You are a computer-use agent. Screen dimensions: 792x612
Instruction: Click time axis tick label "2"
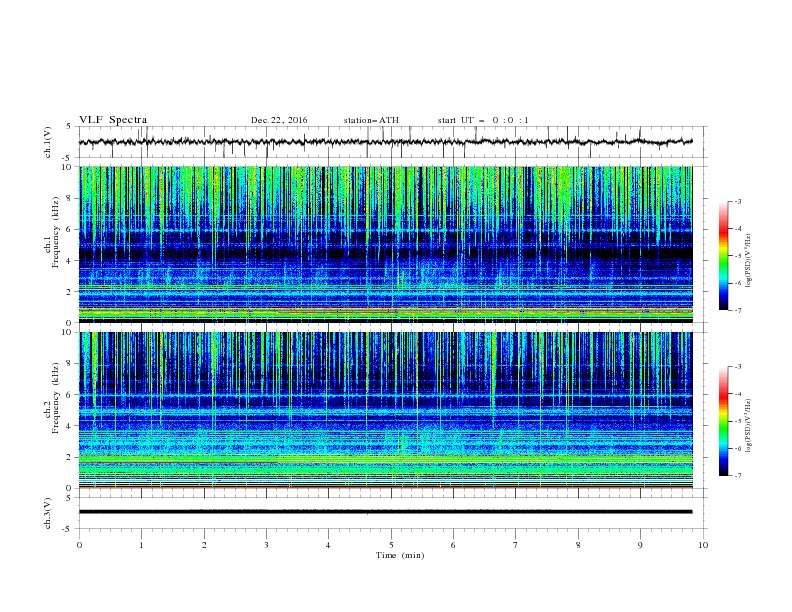point(204,545)
